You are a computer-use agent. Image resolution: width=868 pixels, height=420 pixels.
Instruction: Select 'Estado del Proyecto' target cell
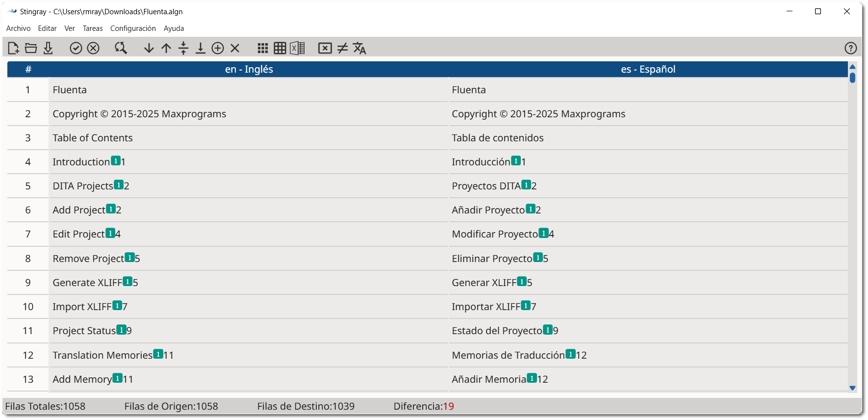648,331
